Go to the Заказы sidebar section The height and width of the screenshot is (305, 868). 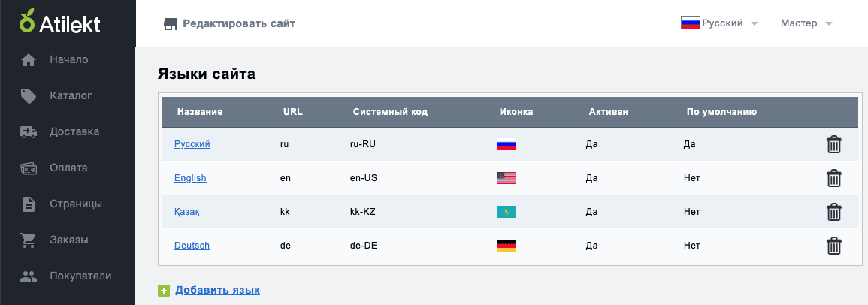click(68, 240)
